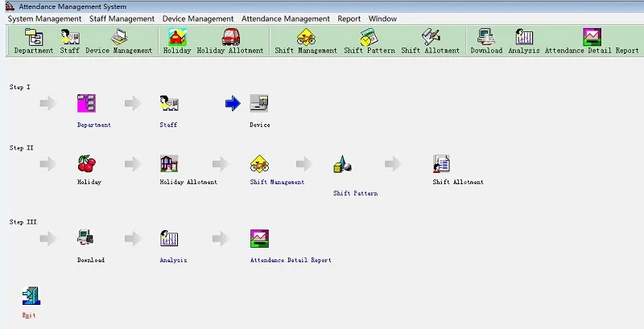Click the cherries Holiday icon in Step II
This screenshot has height=329, width=644.
[x=87, y=163]
